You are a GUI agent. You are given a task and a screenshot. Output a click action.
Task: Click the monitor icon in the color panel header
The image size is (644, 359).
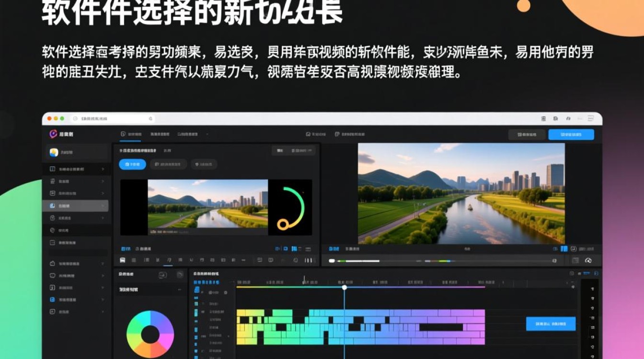coord(162,275)
